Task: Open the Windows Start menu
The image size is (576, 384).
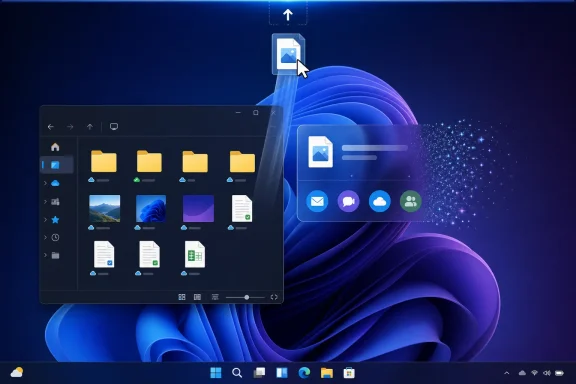Action: [x=216, y=373]
